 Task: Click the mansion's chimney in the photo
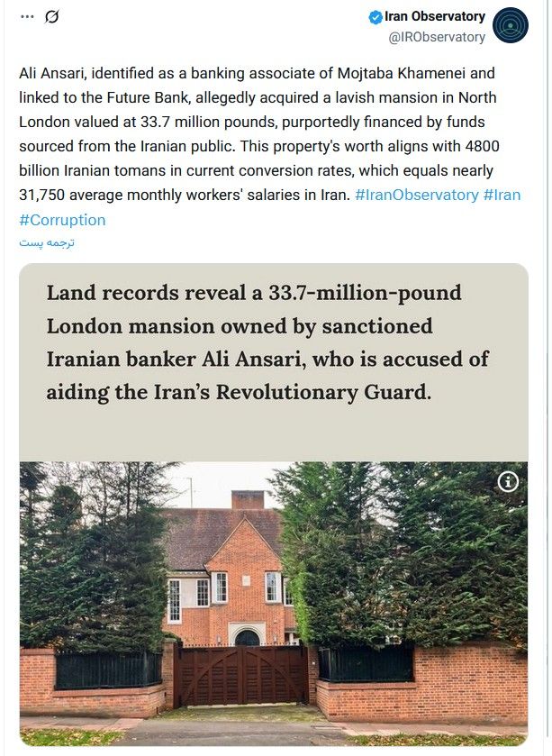coord(248,500)
